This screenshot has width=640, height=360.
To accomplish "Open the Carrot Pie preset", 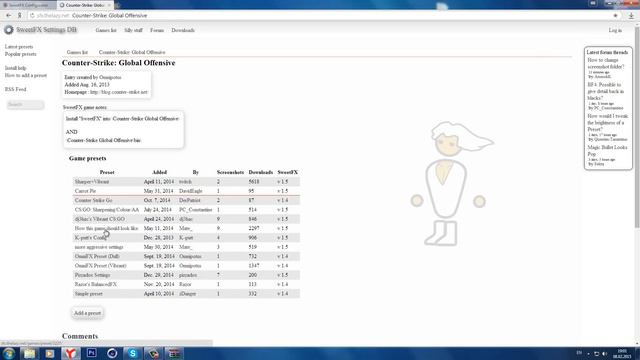I will click(x=85, y=191).
